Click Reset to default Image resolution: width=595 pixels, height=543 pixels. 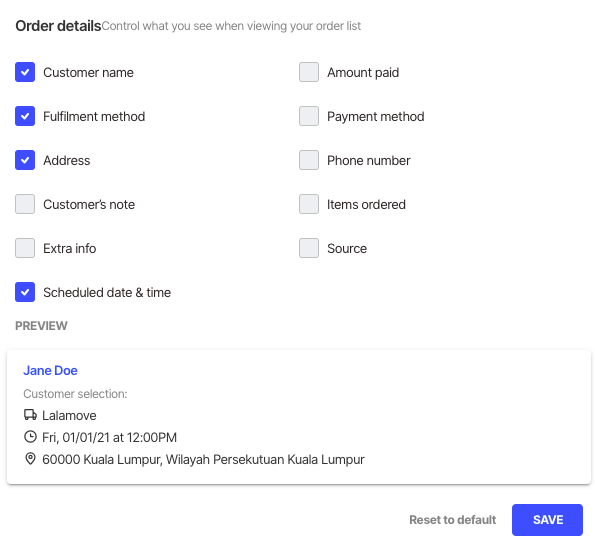[452, 520]
